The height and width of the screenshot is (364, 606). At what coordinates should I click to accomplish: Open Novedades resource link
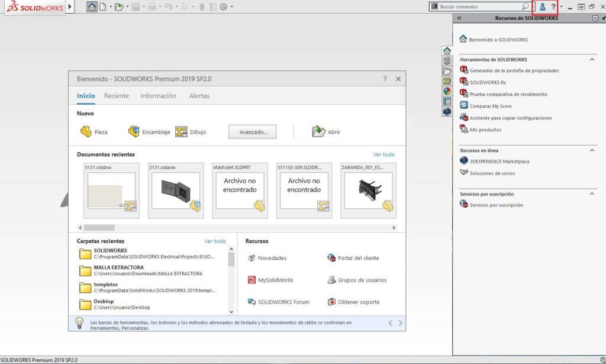point(267,257)
